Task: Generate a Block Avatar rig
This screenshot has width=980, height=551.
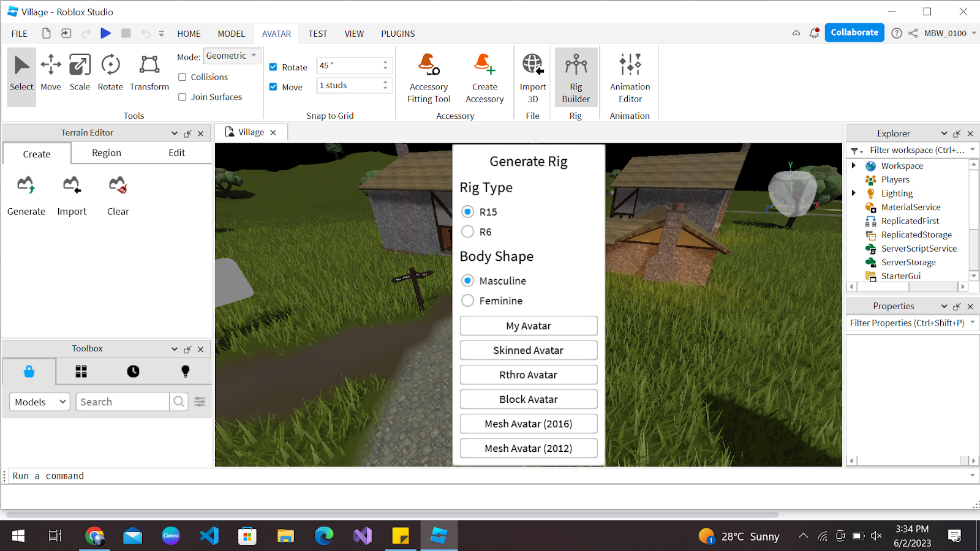Action: tap(529, 399)
